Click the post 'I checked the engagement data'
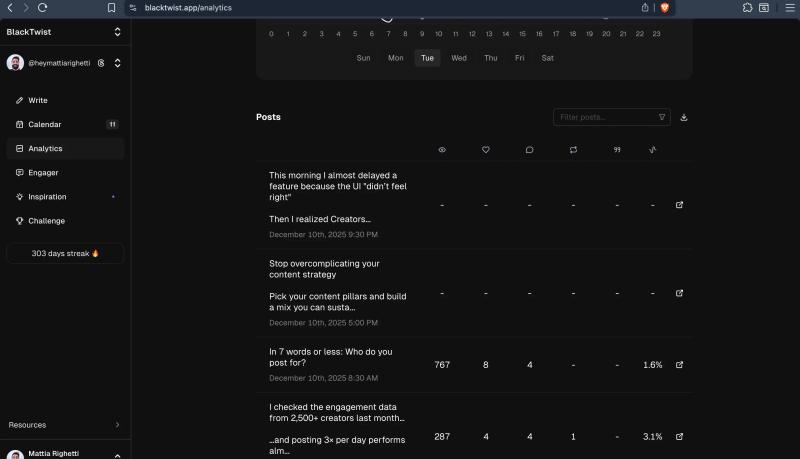The image size is (800, 459). click(x=337, y=429)
